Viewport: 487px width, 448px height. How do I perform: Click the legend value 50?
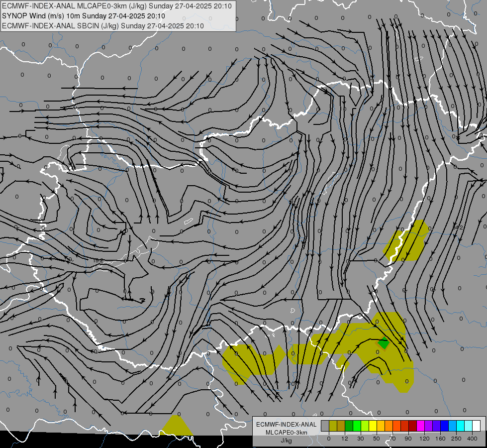tap(377, 439)
